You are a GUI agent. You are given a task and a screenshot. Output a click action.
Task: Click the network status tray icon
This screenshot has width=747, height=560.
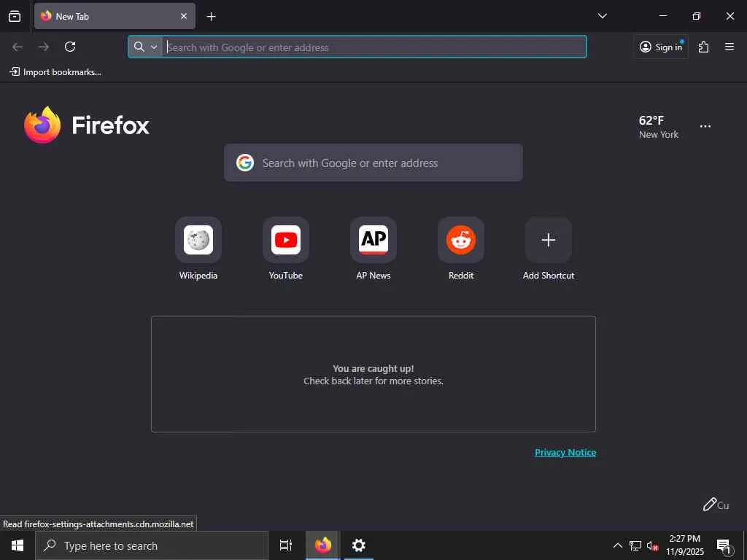[635, 545]
